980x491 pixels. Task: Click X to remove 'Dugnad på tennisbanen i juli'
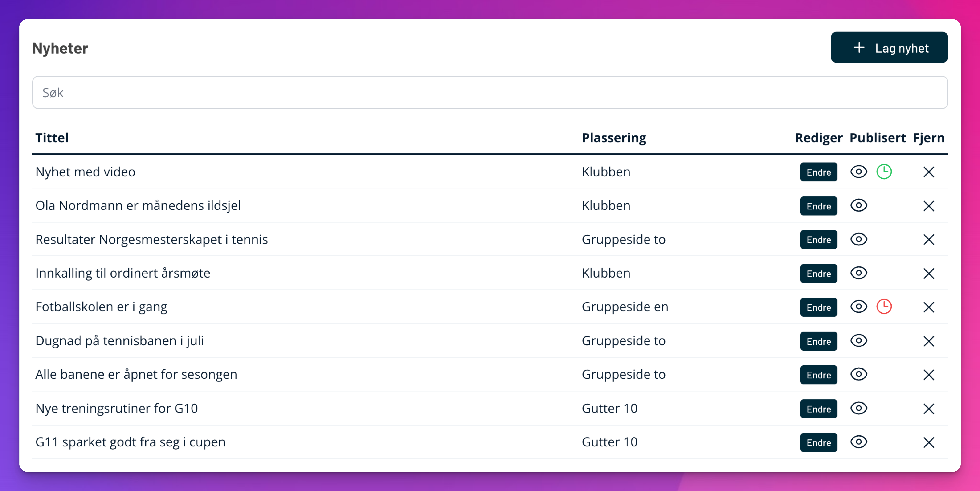pyautogui.click(x=928, y=341)
